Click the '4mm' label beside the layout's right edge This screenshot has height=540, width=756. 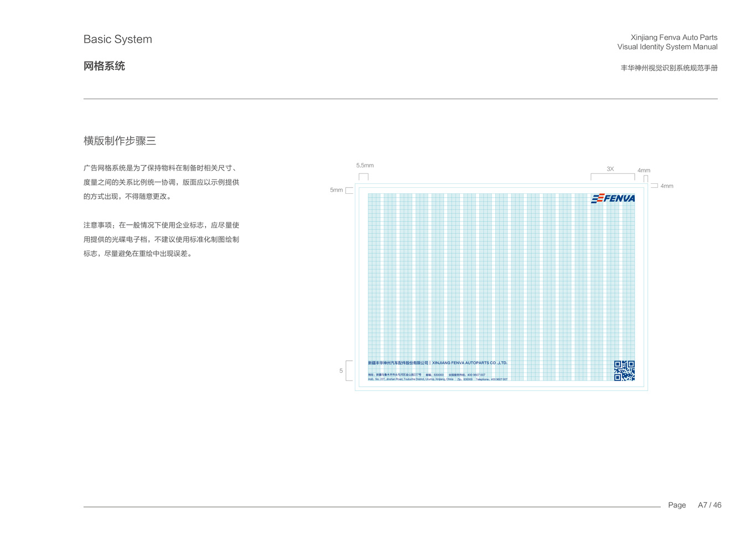click(x=667, y=186)
